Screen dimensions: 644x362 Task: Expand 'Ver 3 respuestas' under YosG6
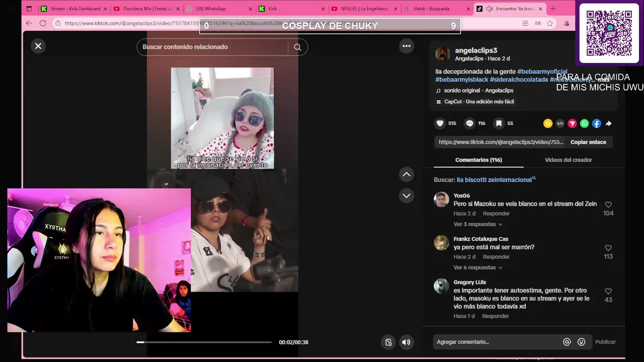click(x=477, y=224)
